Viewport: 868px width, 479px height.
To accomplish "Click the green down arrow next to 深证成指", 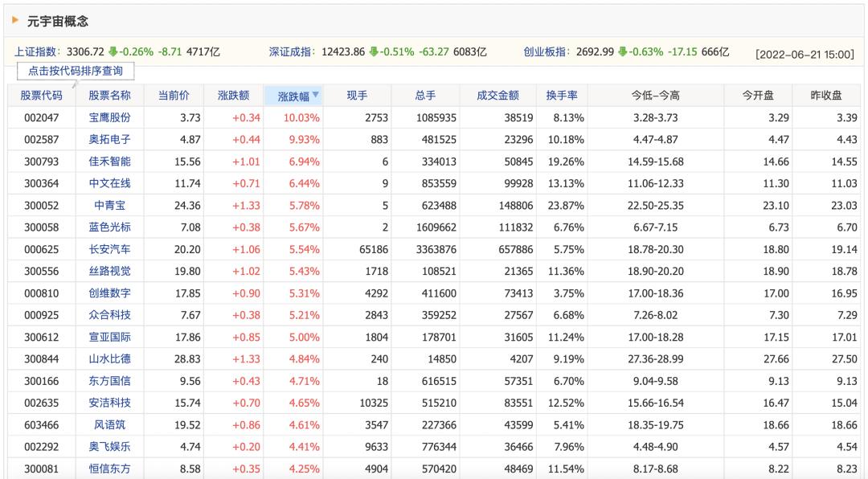I will pos(374,51).
